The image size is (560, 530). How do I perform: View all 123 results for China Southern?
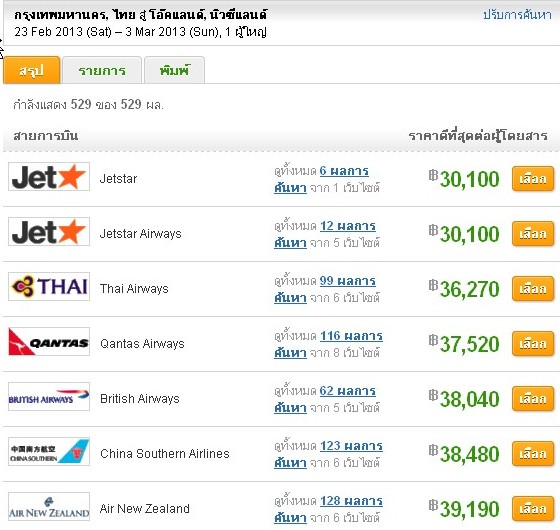tap(351, 446)
